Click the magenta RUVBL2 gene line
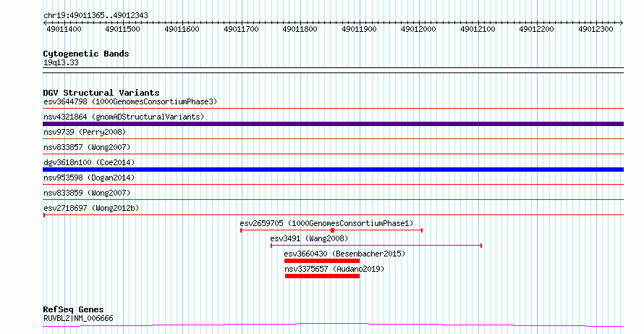 [x=333, y=325]
